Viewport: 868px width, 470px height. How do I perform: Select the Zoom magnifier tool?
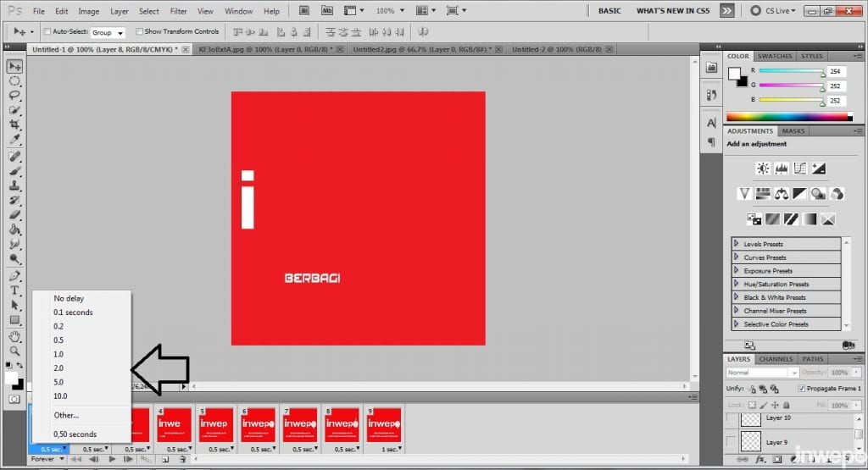(14, 351)
